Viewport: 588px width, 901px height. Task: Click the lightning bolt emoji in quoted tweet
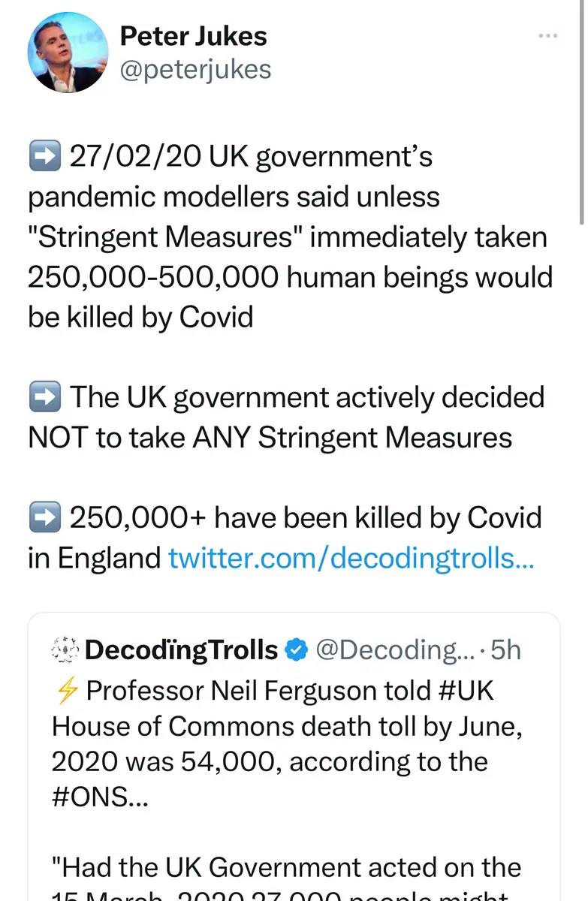pyautogui.click(x=65, y=690)
